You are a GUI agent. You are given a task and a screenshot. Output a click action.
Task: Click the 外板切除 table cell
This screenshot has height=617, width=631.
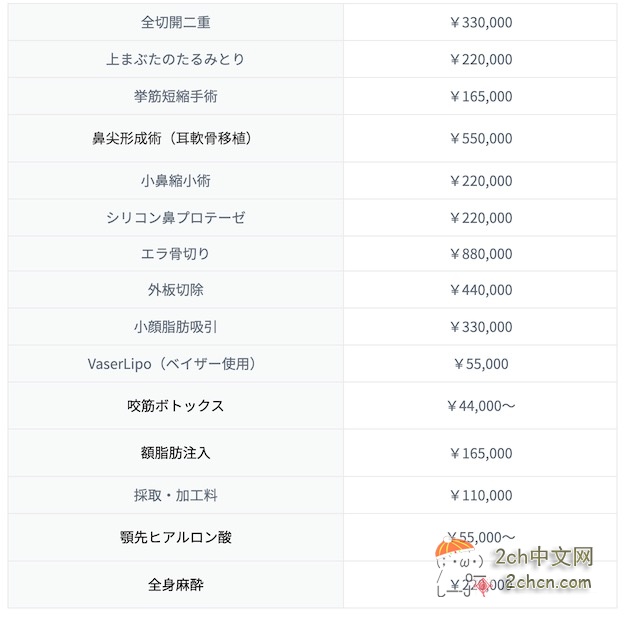pos(175,290)
